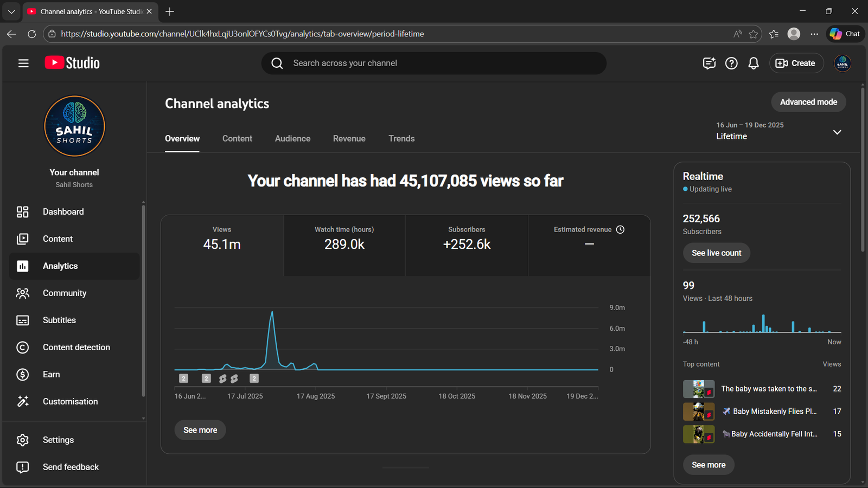Expand the Lifetime date range dropdown
868x488 pixels.
click(837, 132)
